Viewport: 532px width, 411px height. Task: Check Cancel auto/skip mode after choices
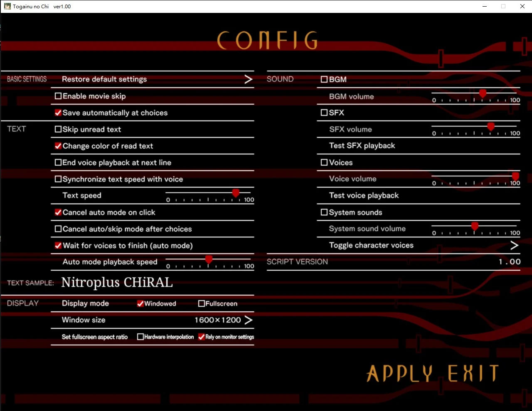tap(58, 229)
